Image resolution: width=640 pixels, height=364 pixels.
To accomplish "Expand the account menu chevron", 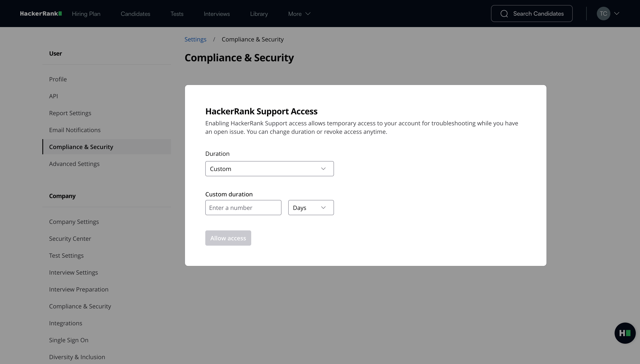I will click(x=617, y=14).
